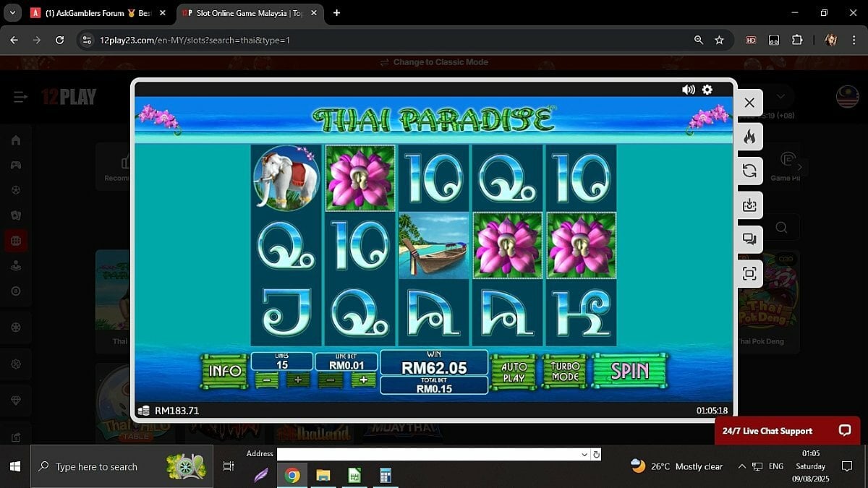Viewport: 868px width, 488px height.
Task: Open the chat bubbles icon beside game
Action: [x=749, y=239]
